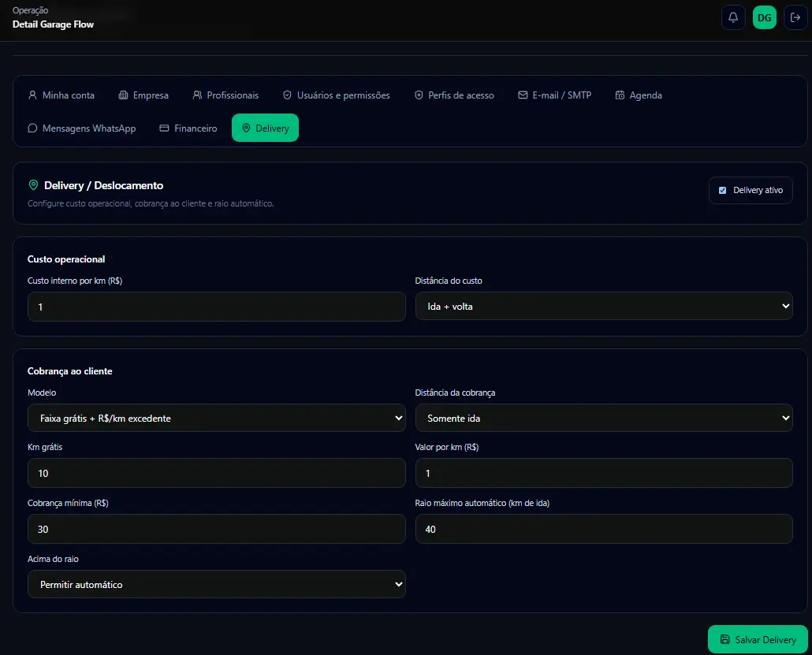Click the Raio máximo automático field
Image resolution: width=812 pixels, height=655 pixels.
[x=604, y=529]
